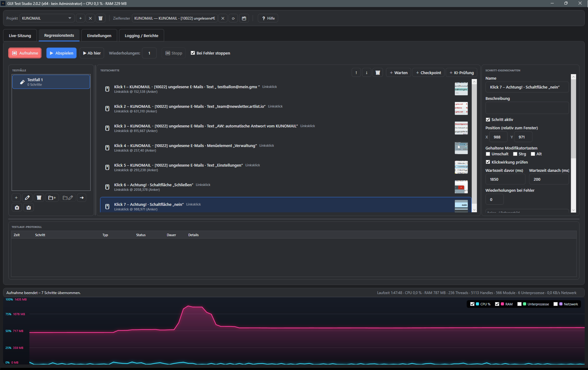Export test cases with upload tray icon

(17, 207)
